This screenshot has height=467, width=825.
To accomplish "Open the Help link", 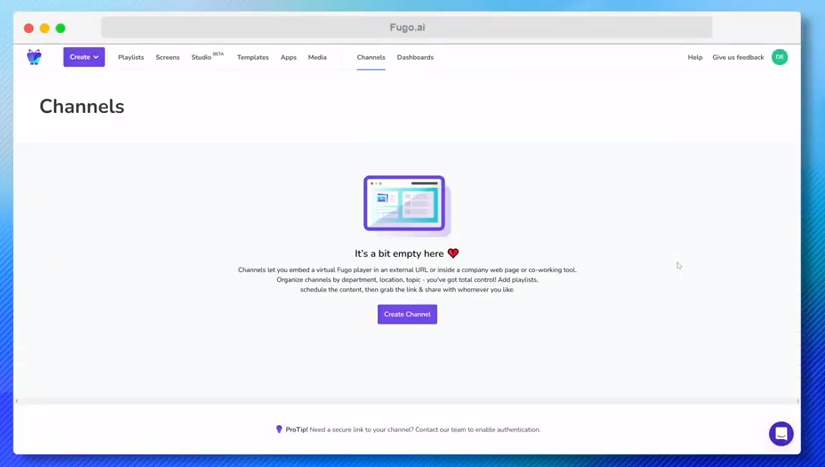I will click(695, 57).
